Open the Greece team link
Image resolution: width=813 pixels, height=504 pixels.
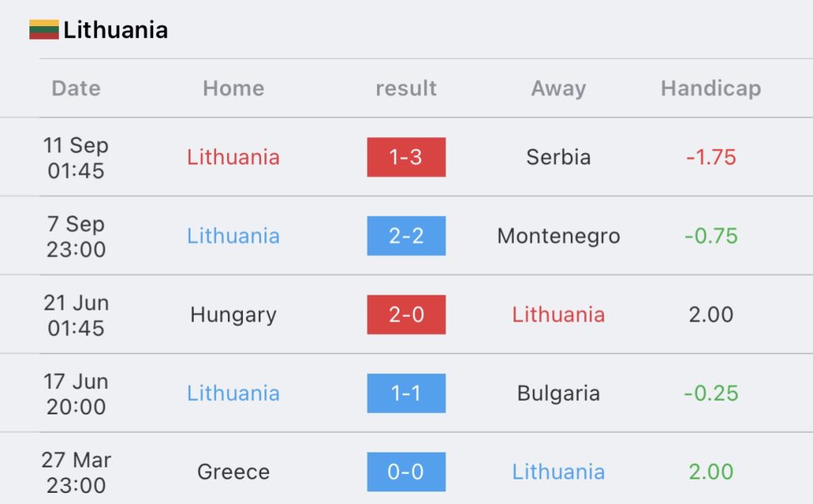coord(233,471)
